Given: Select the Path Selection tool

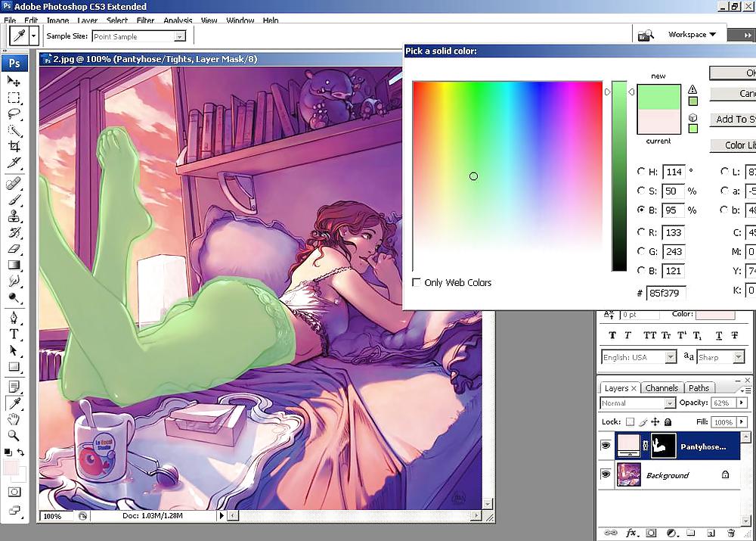Looking at the screenshot, I should (x=14, y=350).
